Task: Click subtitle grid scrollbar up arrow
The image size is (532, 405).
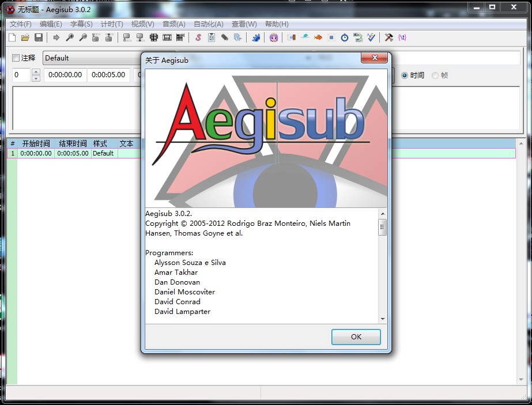Action: (x=521, y=144)
